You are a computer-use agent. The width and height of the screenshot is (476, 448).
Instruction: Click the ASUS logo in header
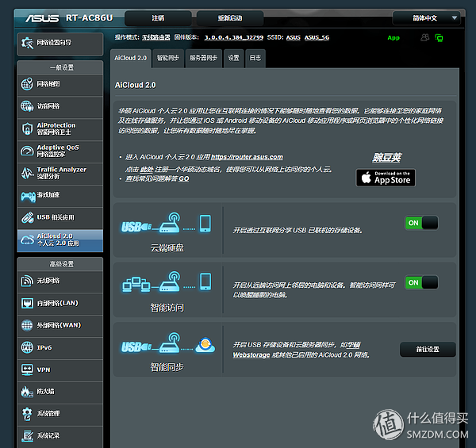(x=42, y=18)
